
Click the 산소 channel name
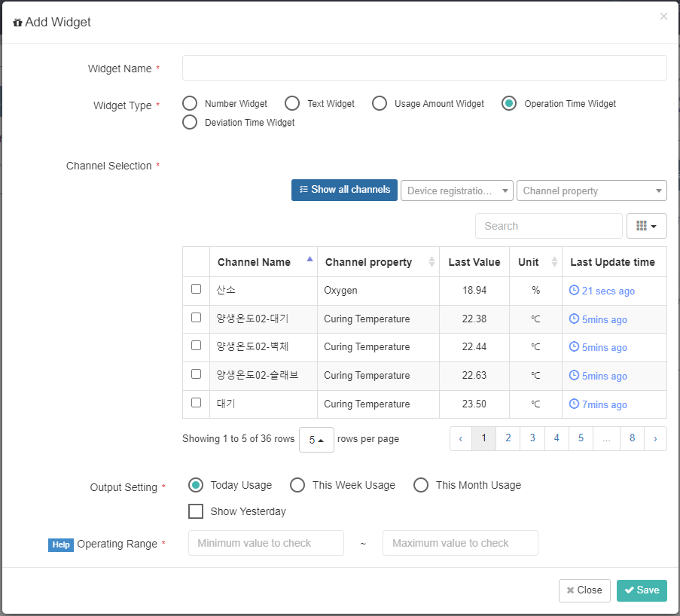[226, 290]
